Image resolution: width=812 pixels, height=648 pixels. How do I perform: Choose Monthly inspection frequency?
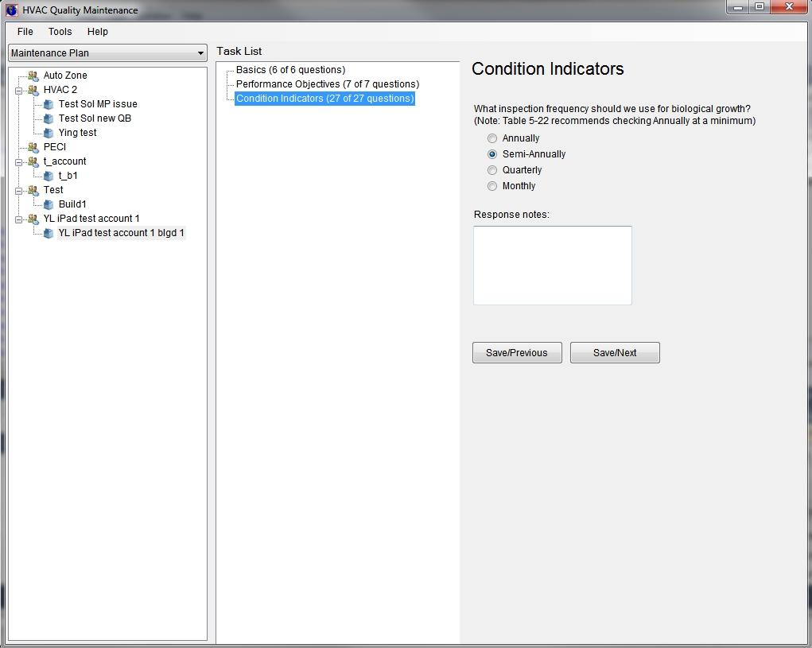492,186
